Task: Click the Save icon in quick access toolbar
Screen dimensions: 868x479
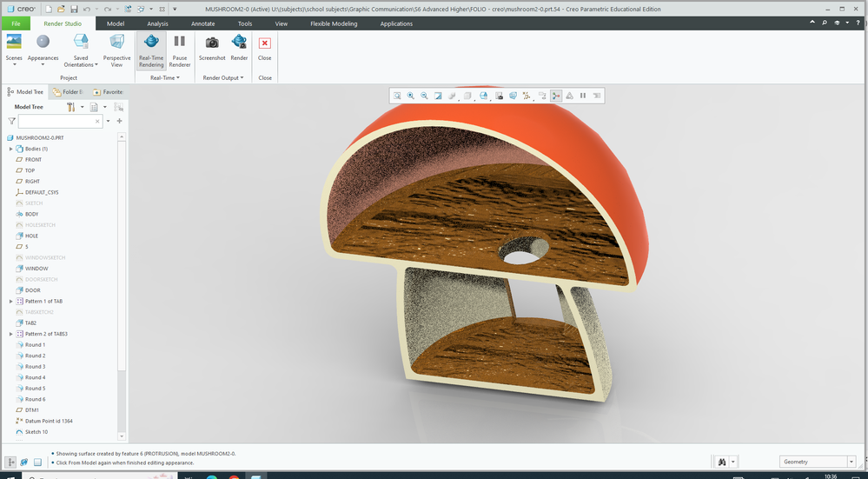Action: (x=72, y=9)
